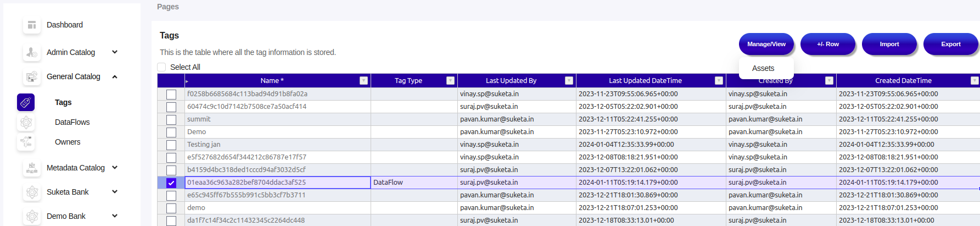Click the Admin Catalog icon
This screenshot has height=226, width=980.
pyautogui.click(x=32, y=53)
